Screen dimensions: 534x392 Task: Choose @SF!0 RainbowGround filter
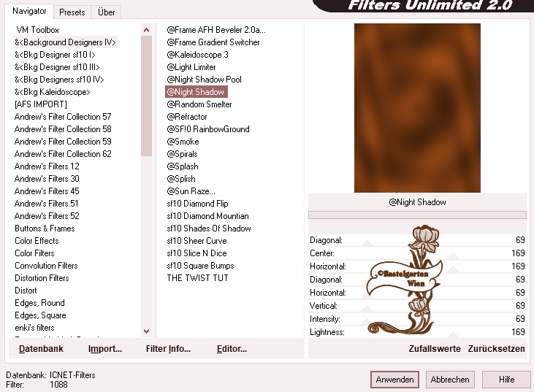[x=208, y=129]
